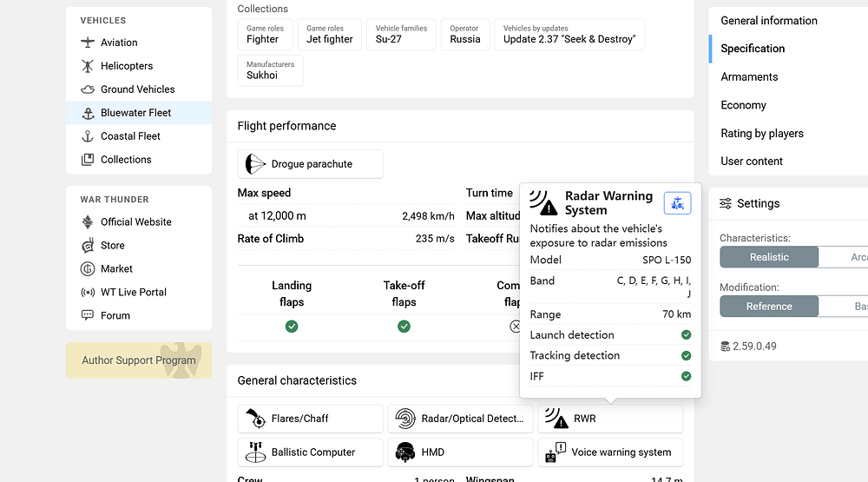Click the Radar Warning System header icon
The image size is (868, 482).
pos(543,202)
